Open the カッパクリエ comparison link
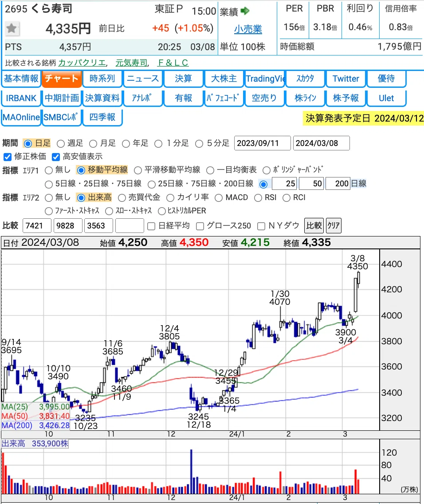This screenshot has height=504, width=424. (82, 63)
